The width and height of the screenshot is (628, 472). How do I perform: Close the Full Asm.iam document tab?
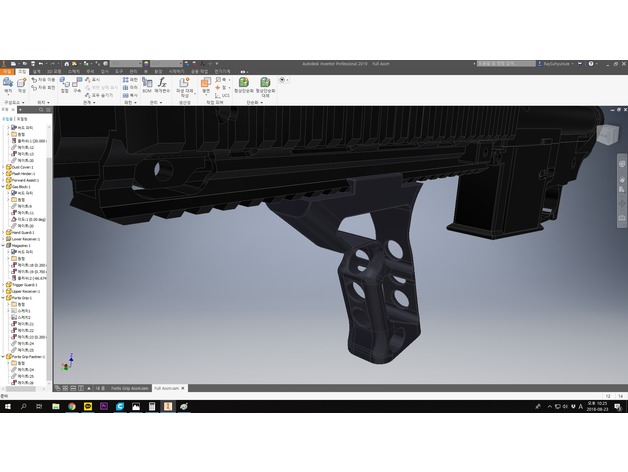[183, 388]
